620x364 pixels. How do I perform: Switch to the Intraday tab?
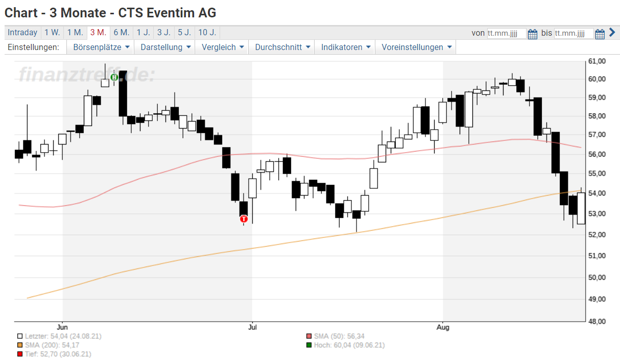click(x=22, y=33)
